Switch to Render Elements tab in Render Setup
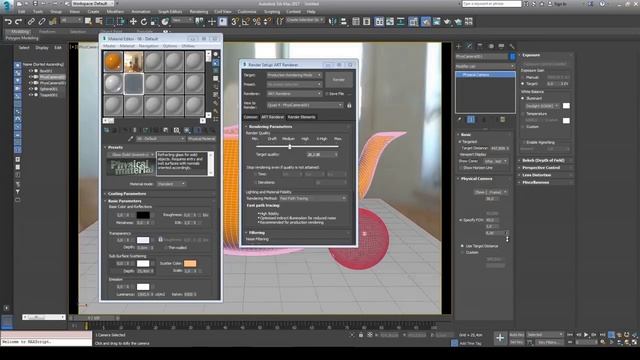Screen dimensions: 640x360 click(302, 117)
